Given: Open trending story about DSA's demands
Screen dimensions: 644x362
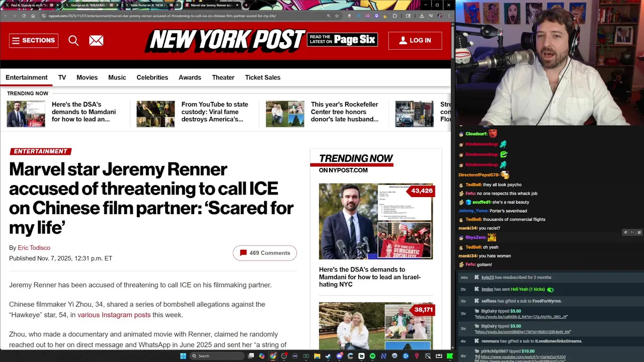Looking at the screenshot, I should [x=84, y=112].
